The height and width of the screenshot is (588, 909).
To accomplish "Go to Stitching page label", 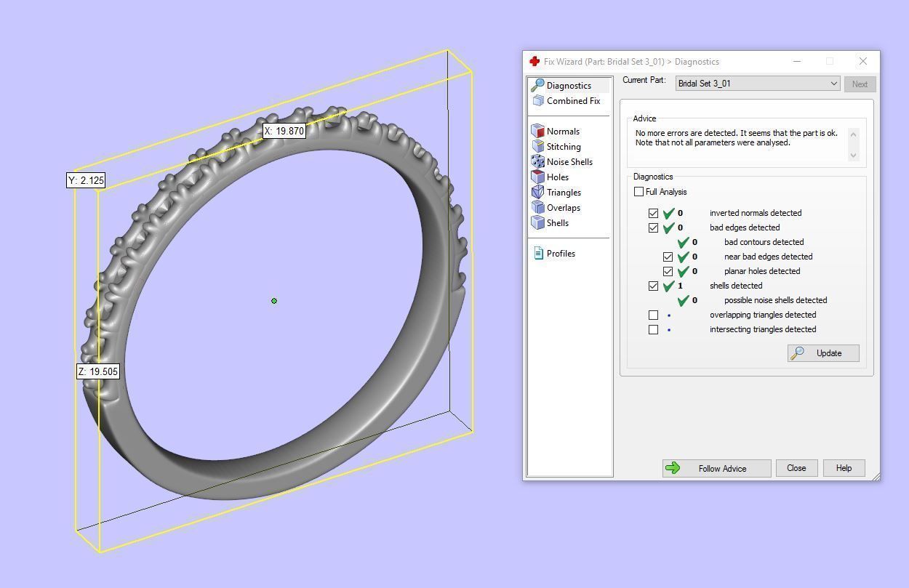I will pos(564,147).
